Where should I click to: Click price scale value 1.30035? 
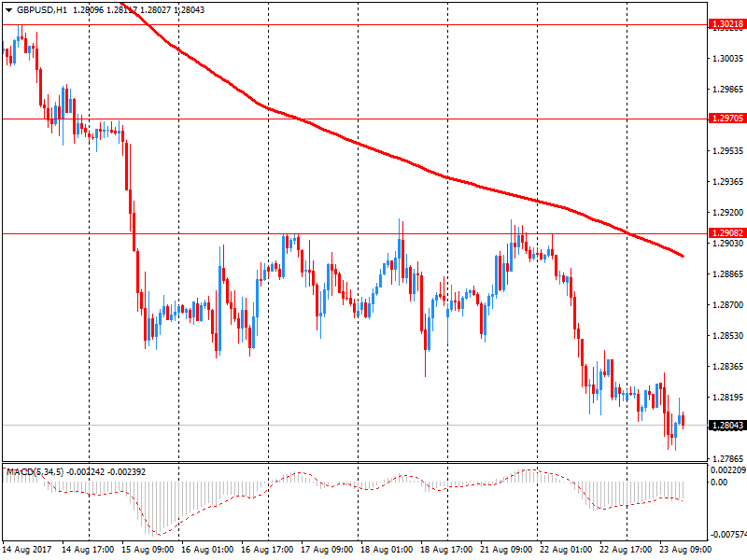727,59
